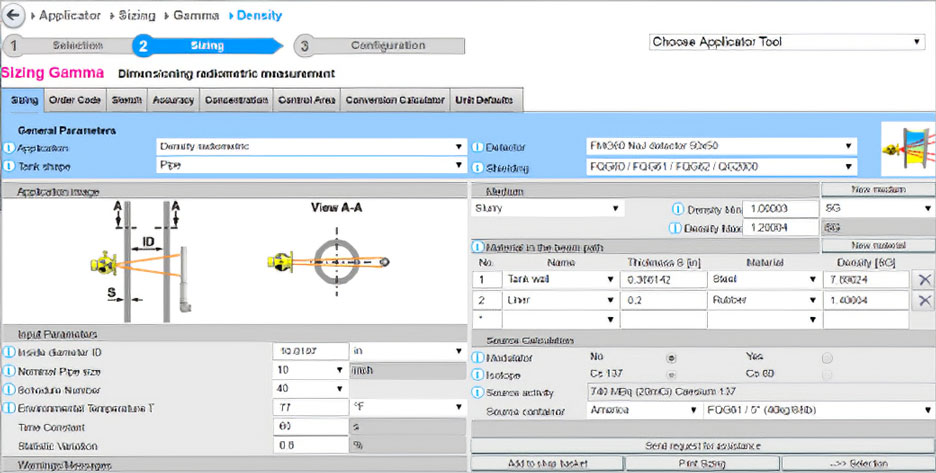Screen dimensions: 936x473
Task: Open the Conversion Calculator tab
Action: coord(394,100)
